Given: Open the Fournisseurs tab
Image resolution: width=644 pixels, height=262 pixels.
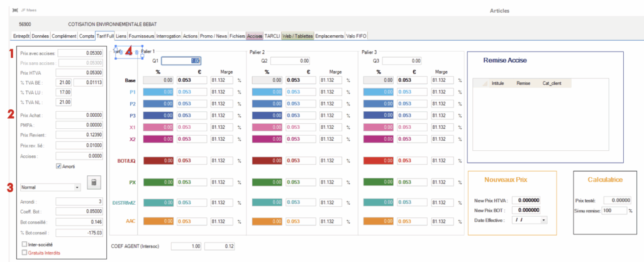Looking at the screenshot, I should pyautogui.click(x=142, y=36).
